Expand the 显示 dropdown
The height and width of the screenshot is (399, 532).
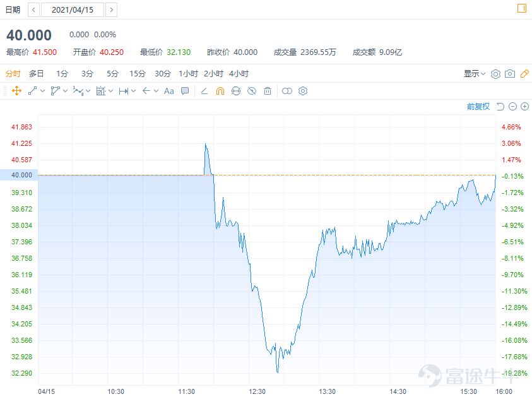click(475, 74)
